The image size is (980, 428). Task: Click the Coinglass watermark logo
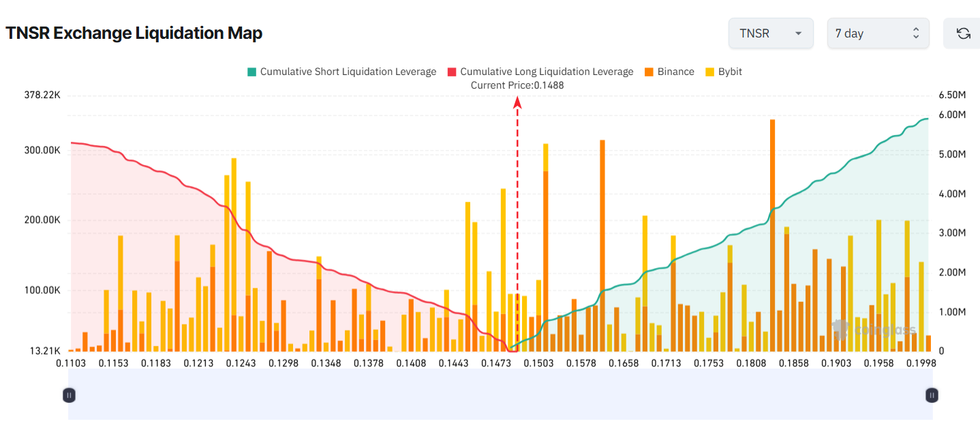(874, 330)
